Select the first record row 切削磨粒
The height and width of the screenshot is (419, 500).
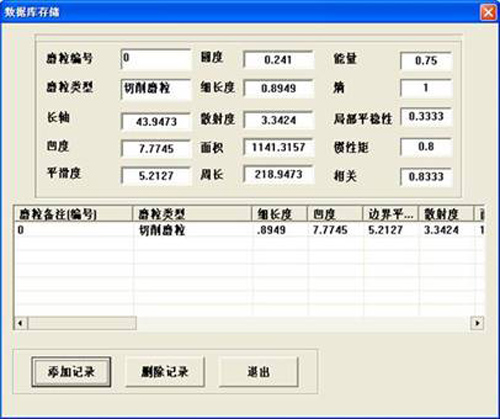tap(248, 230)
